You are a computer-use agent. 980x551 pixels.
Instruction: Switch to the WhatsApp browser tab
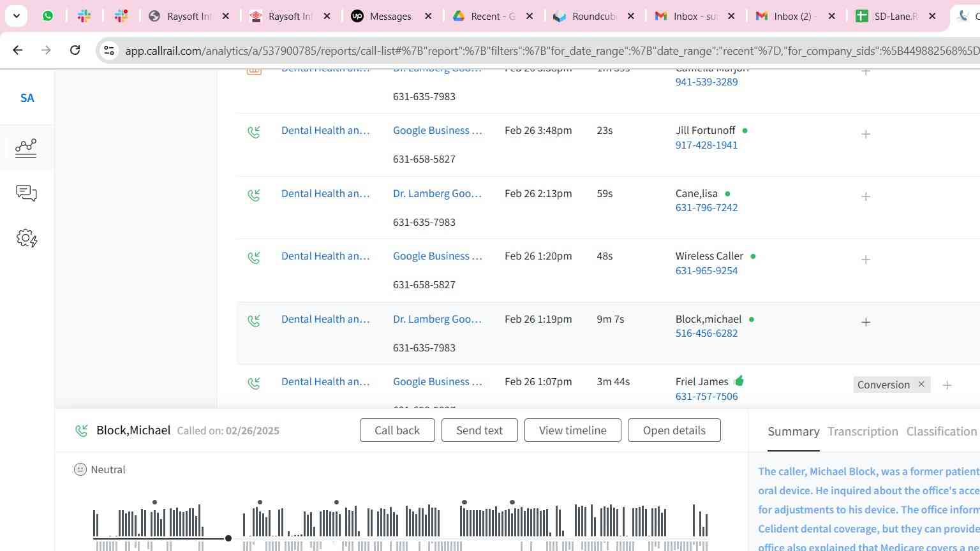coord(48,16)
